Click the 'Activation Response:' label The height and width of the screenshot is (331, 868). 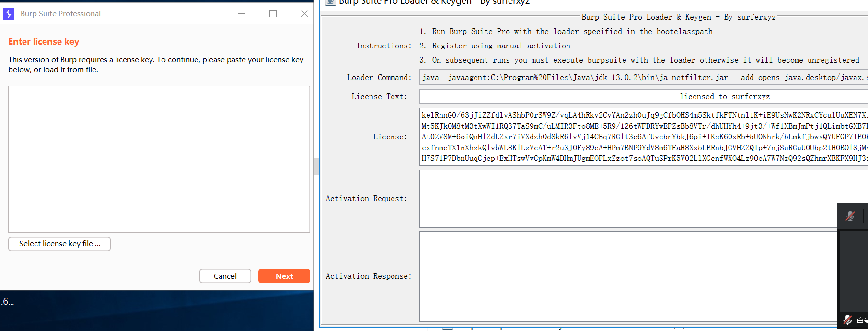coord(369,276)
